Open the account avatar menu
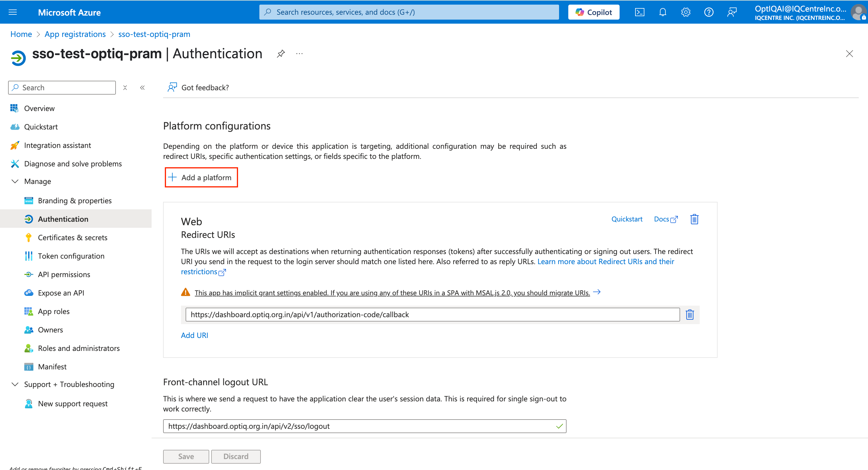 (858, 12)
